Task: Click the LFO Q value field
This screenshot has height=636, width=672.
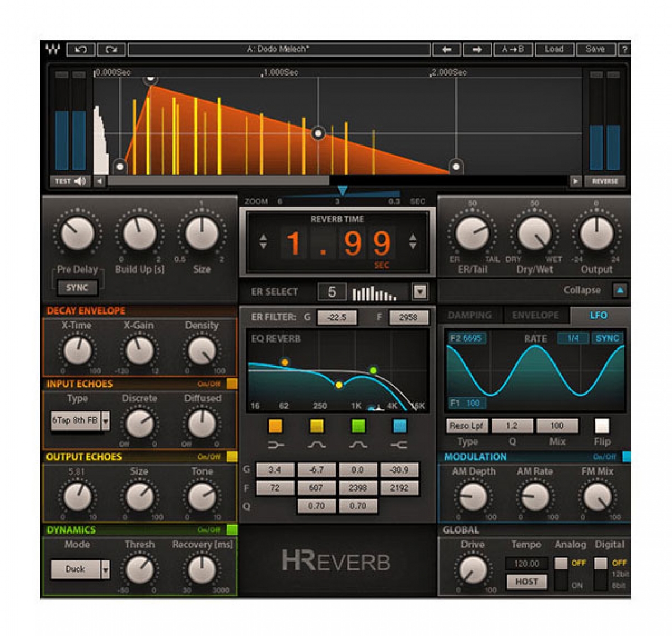Action: point(512,426)
